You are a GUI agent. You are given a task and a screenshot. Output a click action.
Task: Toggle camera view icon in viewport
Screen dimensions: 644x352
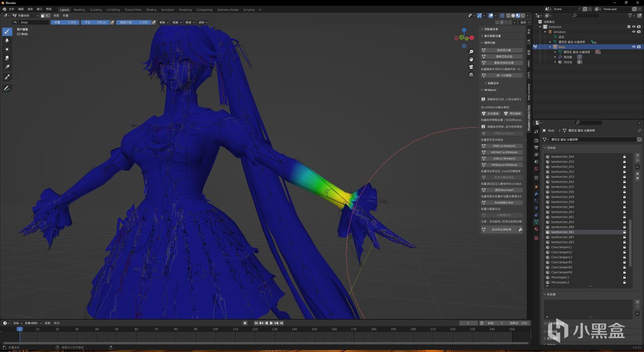tap(471, 67)
